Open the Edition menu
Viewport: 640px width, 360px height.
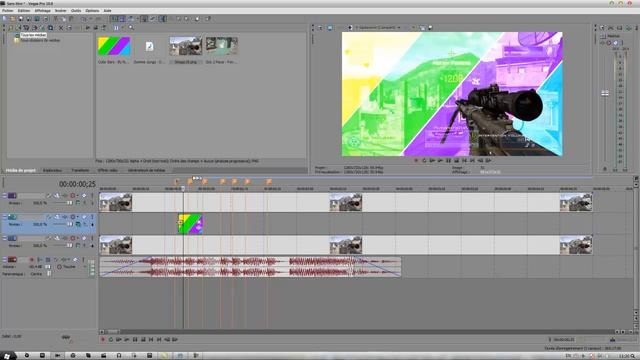(x=24, y=11)
